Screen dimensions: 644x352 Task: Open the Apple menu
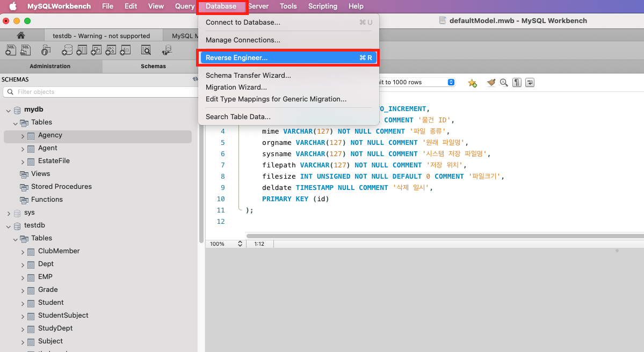[x=13, y=6]
